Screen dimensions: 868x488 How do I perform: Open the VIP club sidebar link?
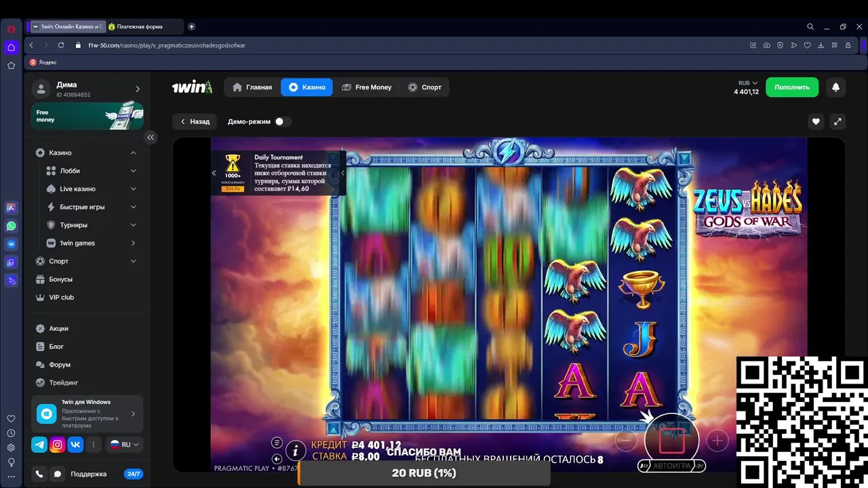pos(61,298)
